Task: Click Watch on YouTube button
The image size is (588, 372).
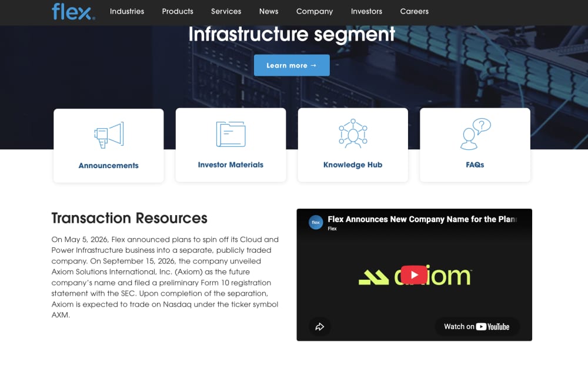Action: coord(477,327)
